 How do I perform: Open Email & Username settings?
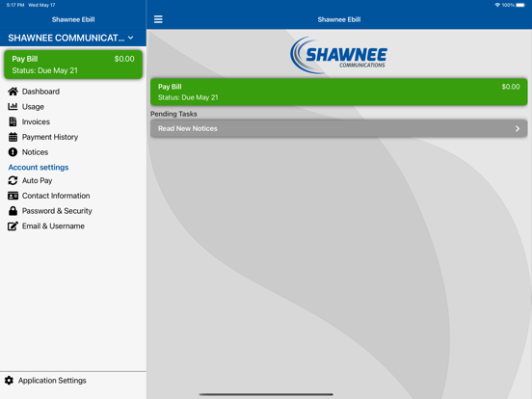[53, 226]
